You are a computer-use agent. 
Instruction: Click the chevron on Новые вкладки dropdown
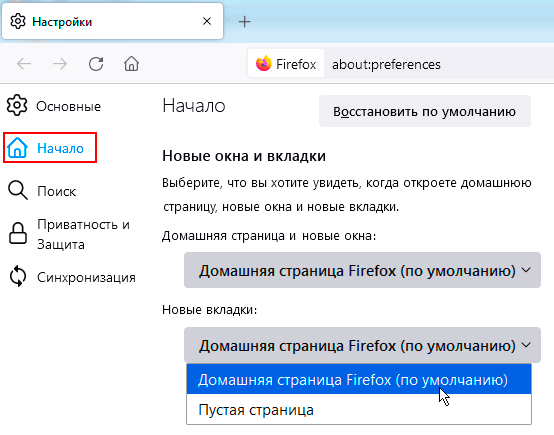coord(526,345)
